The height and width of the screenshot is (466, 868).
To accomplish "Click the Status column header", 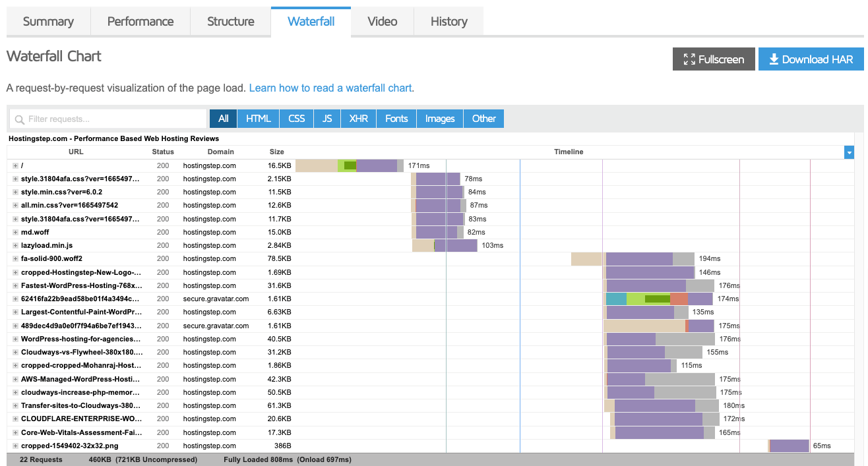I will pos(163,152).
